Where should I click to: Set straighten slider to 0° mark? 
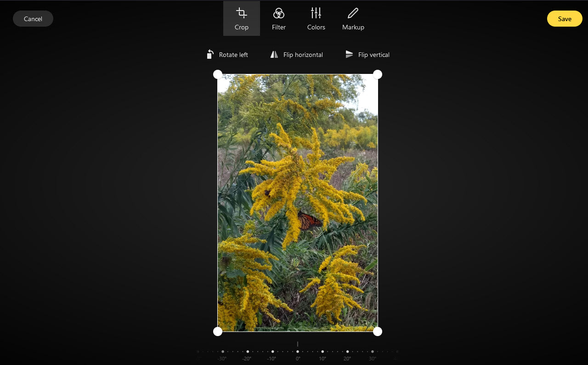tap(298, 352)
